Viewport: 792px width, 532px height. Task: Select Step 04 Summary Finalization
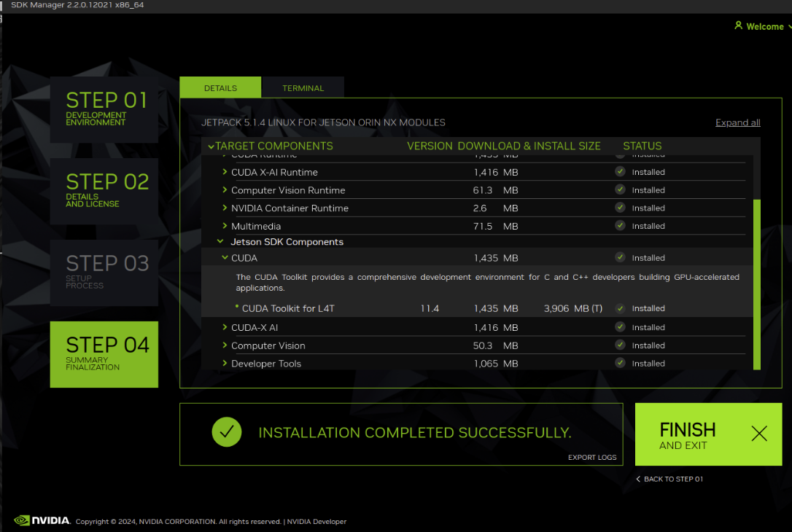pyautogui.click(x=104, y=354)
